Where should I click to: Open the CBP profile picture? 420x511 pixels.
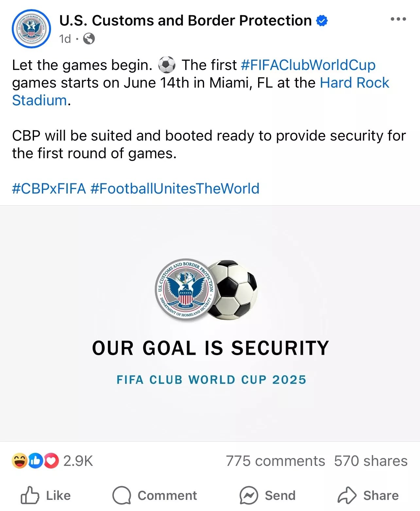pyautogui.click(x=31, y=29)
